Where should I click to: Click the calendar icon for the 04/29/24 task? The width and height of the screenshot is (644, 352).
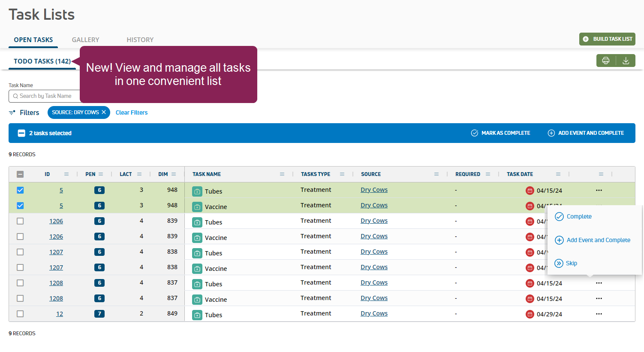[530, 314]
